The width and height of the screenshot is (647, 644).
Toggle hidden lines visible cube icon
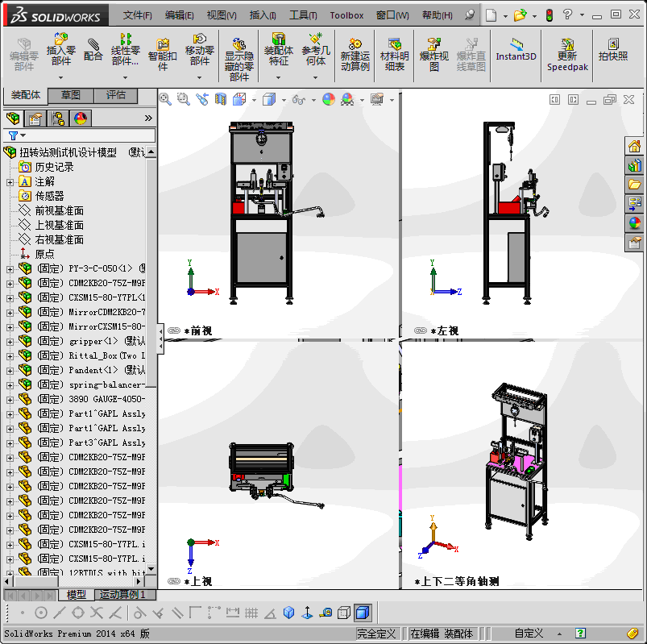coord(344,613)
